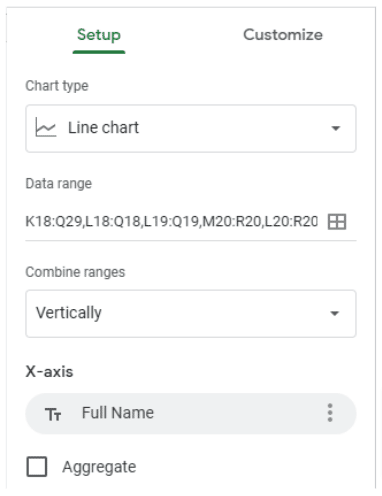Click the Data range label
Image resolution: width=382 pixels, height=496 pixels.
tap(59, 183)
